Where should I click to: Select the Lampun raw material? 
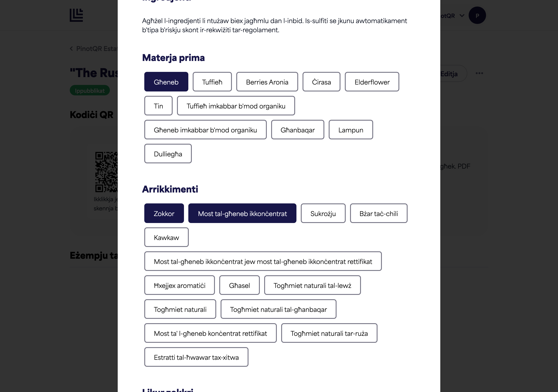(351, 130)
